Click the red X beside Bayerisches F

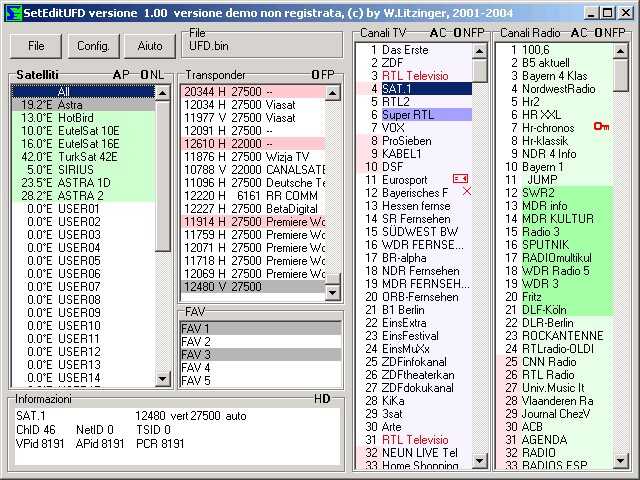coord(466,191)
